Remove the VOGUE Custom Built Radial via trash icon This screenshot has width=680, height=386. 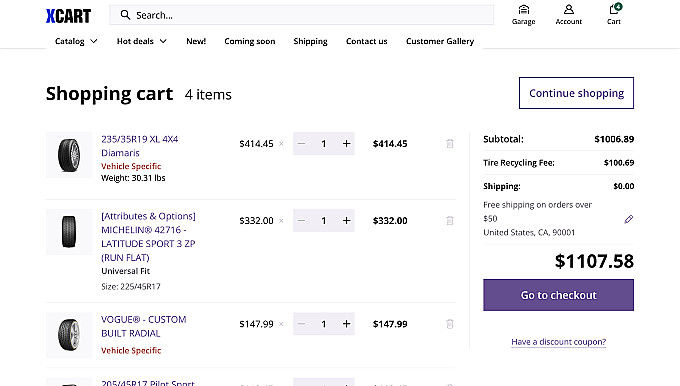click(x=450, y=324)
